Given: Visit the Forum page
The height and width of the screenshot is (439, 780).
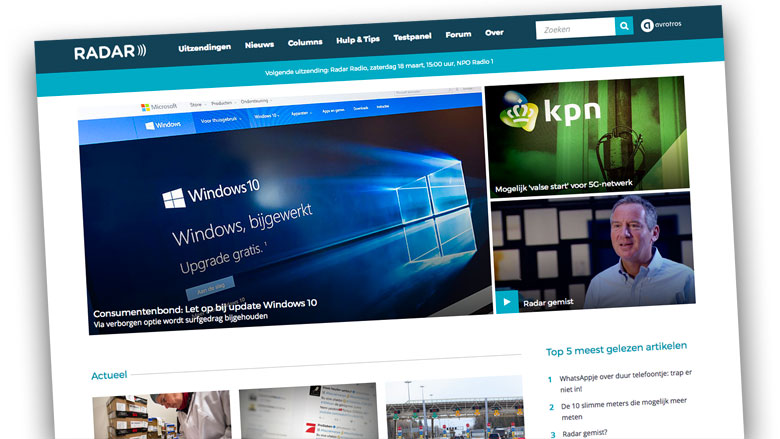Looking at the screenshot, I should point(458,34).
